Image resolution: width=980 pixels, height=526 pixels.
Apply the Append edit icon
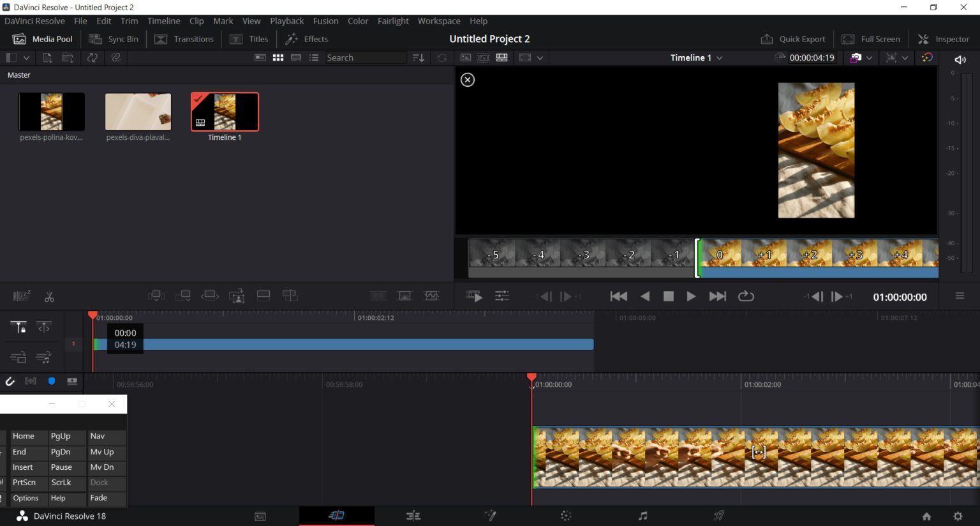point(183,296)
